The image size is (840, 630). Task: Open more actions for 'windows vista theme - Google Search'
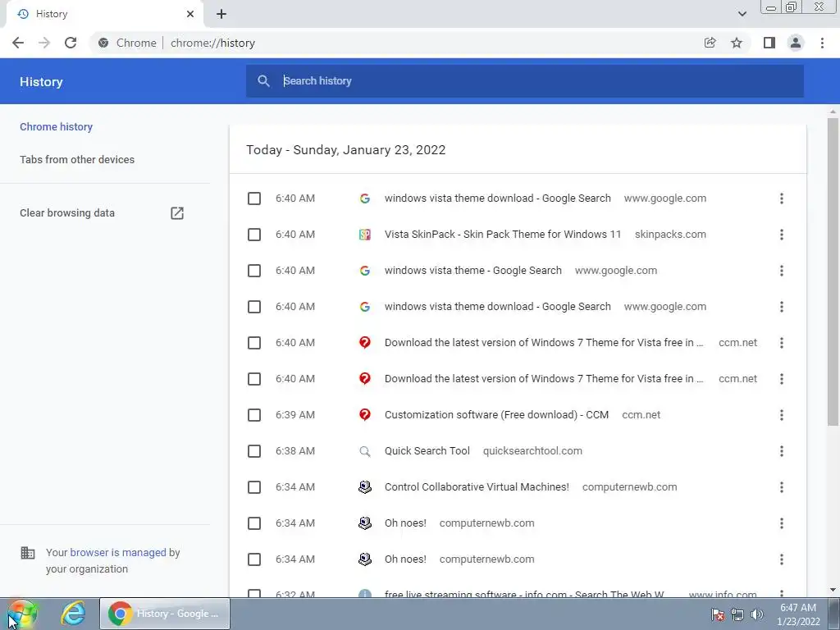[x=782, y=271]
